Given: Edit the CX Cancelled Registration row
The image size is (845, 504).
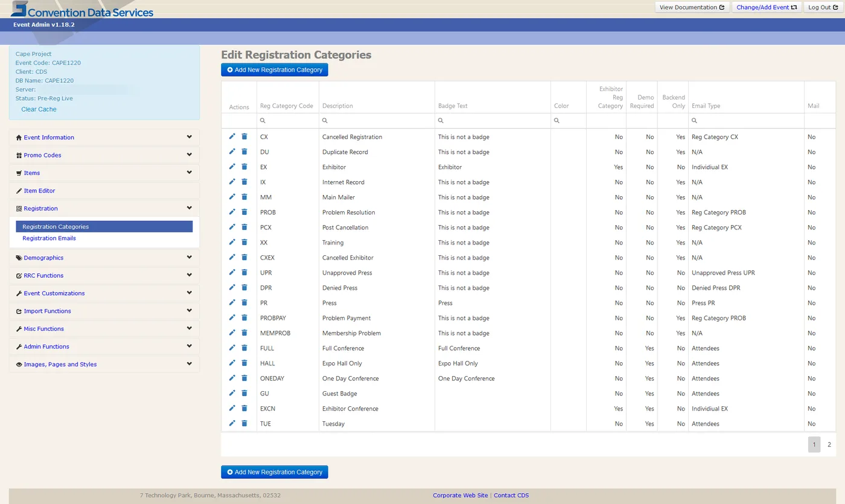Looking at the screenshot, I should (232, 136).
